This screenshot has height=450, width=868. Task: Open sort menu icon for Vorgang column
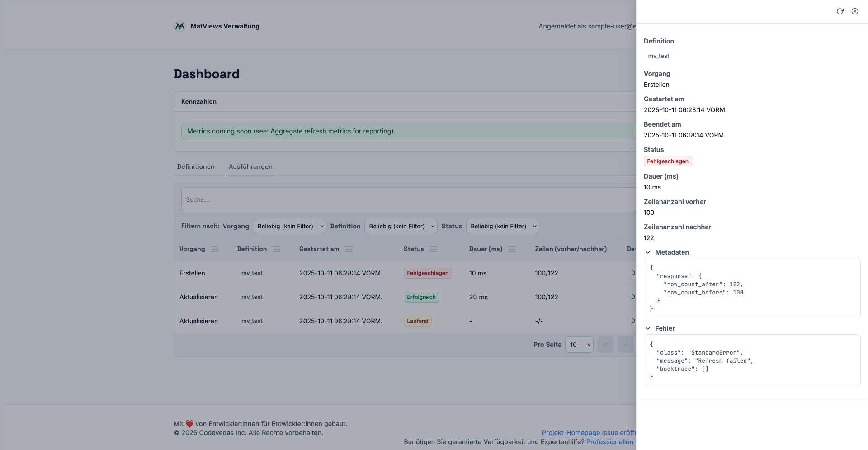215,249
